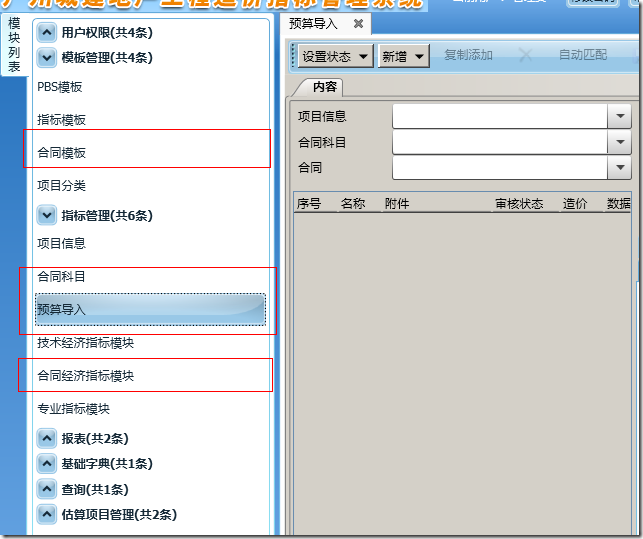Open the 项目信息 combo box arrow
Image resolution: width=643 pixels, height=539 pixels.
point(620,116)
